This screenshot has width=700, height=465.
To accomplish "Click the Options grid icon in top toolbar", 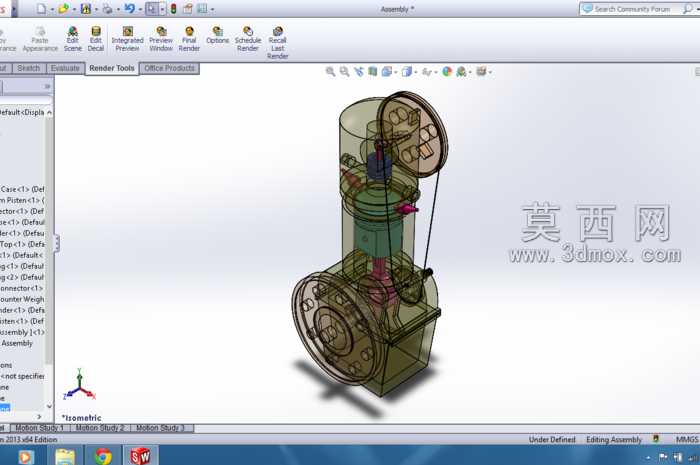I will (x=202, y=8).
